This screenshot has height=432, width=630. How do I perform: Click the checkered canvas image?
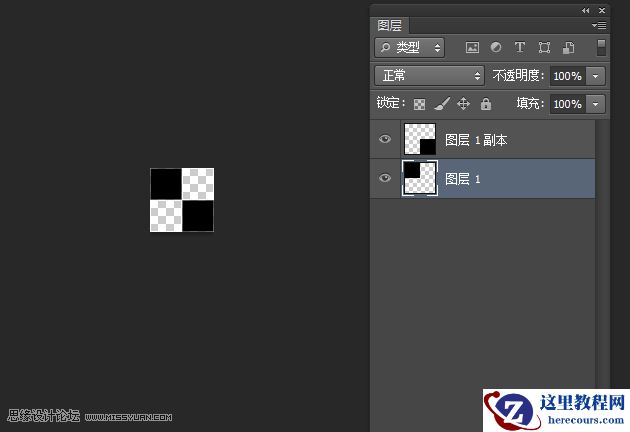click(x=182, y=200)
